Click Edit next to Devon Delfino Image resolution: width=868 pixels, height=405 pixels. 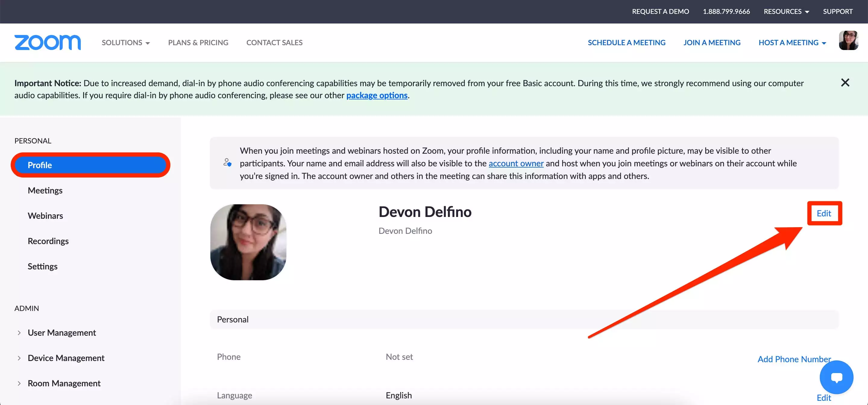pos(824,213)
